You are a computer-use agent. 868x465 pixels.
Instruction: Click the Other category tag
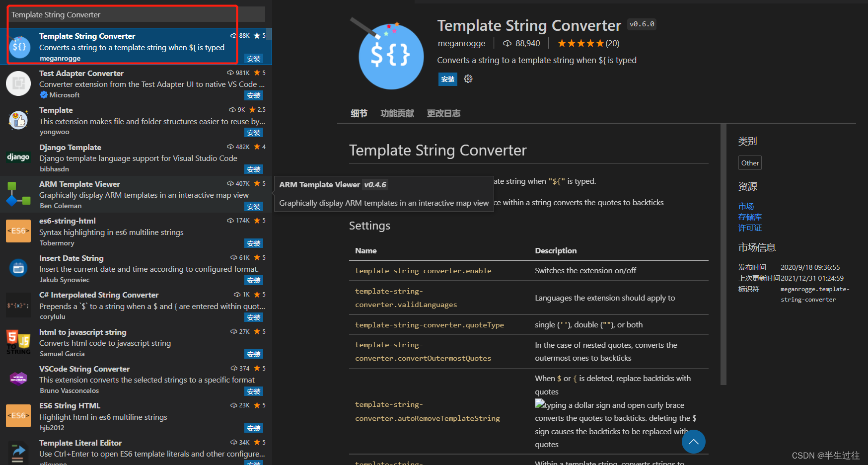(x=750, y=163)
